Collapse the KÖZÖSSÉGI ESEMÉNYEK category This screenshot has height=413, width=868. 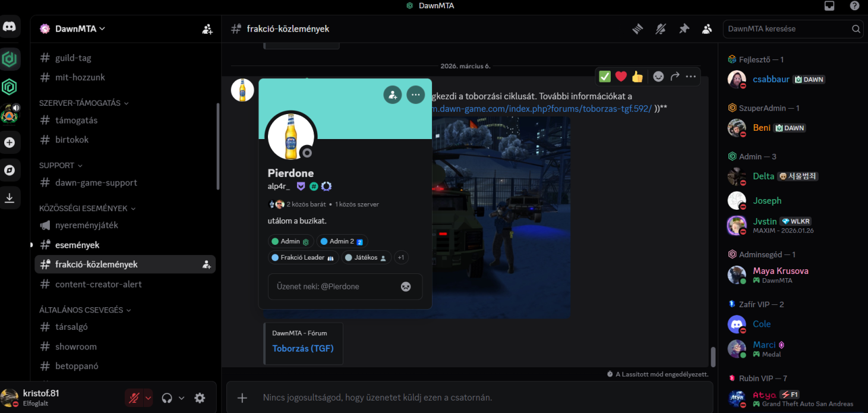click(87, 209)
